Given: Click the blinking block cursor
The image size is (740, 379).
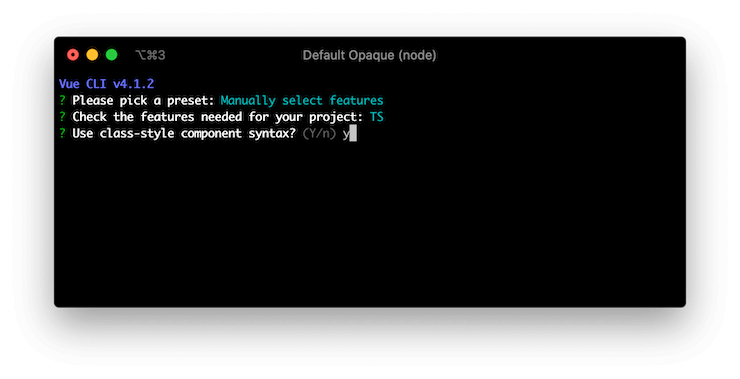Looking at the screenshot, I should (x=353, y=134).
